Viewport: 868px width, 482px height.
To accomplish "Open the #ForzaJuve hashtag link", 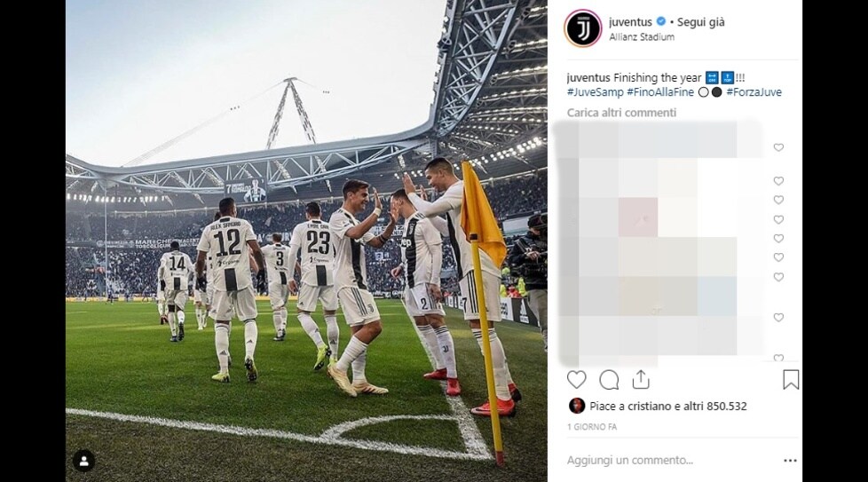I will (x=754, y=92).
